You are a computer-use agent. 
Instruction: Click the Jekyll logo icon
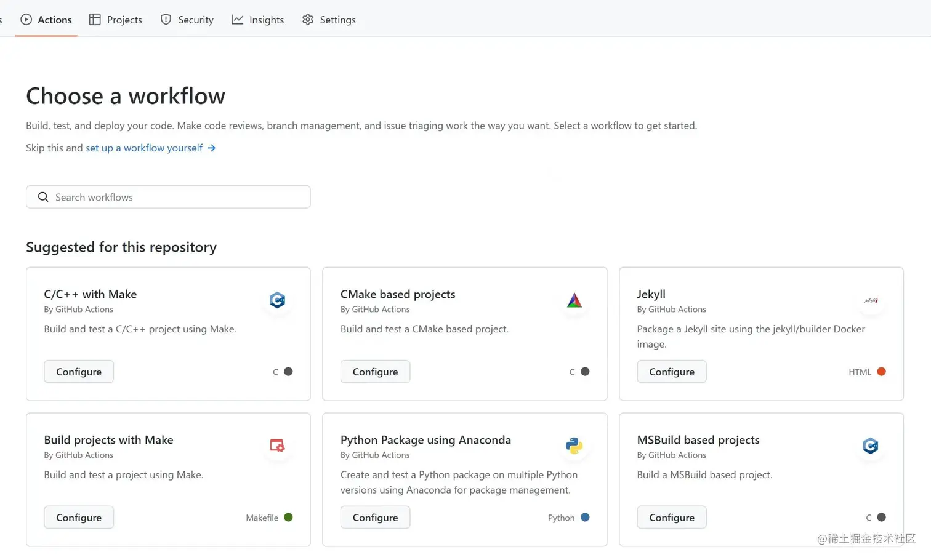871,300
